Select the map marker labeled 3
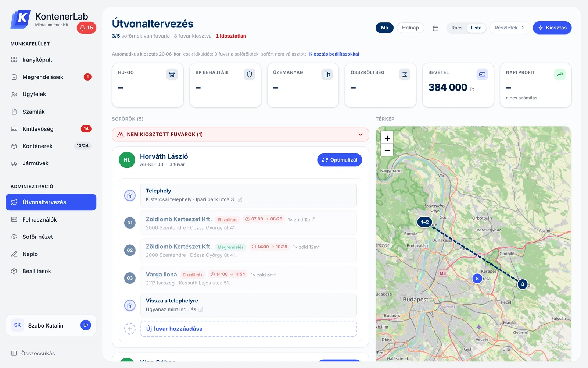The height and width of the screenshot is (368, 588). click(523, 284)
